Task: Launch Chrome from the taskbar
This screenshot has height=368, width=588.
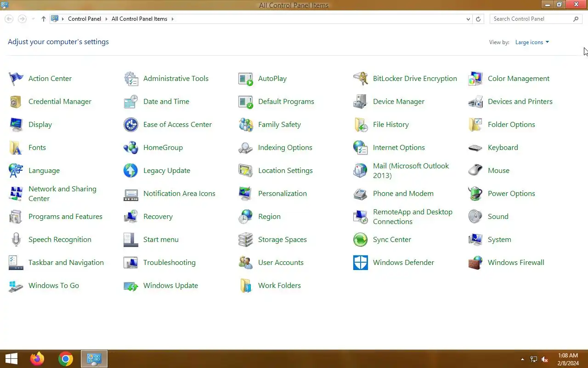Action: 66,359
